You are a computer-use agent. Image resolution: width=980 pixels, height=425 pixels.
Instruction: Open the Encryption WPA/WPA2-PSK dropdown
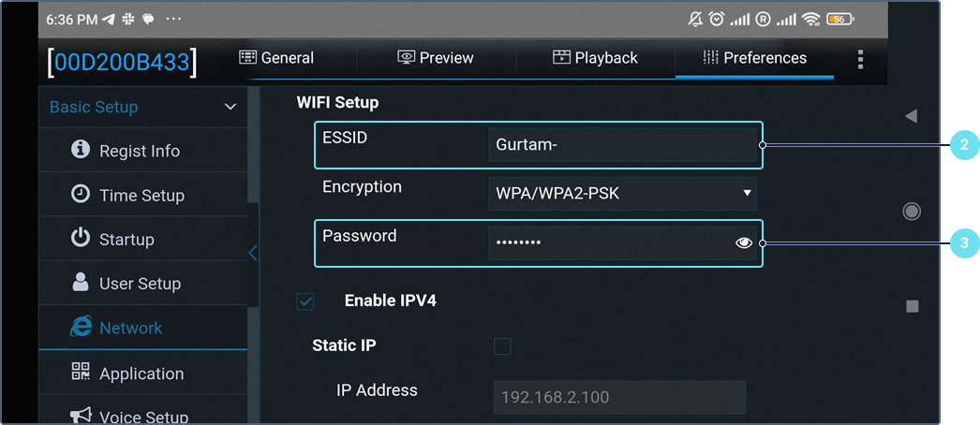click(x=622, y=194)
